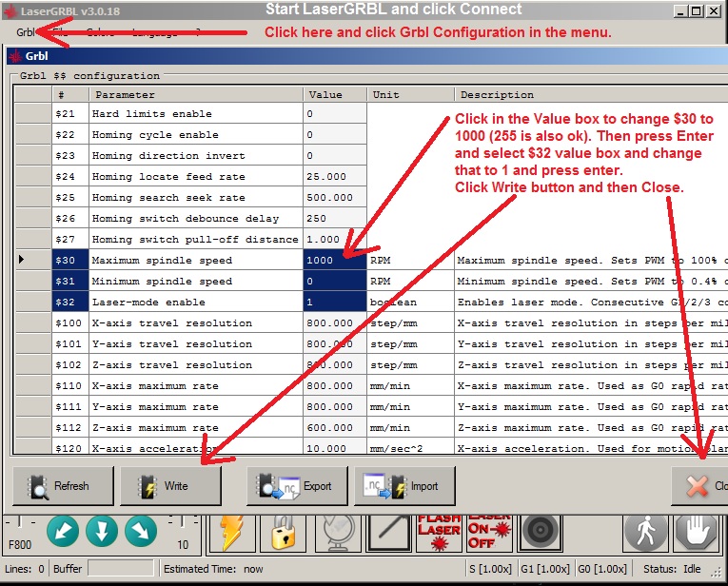Click the Refresh button's chip magnifier icon

pos(38,487)
